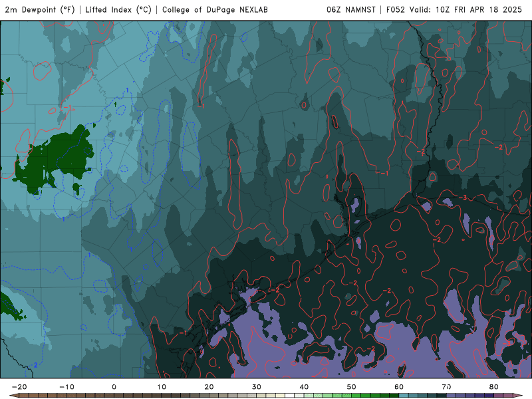
Task: Click the "60" color bar label
Action: 399,387
